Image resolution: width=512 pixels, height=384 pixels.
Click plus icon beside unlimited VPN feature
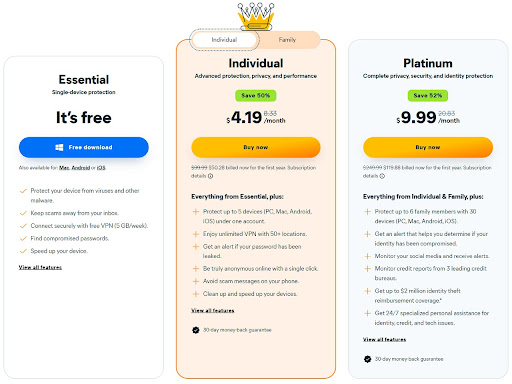click(x=196, y=234)
